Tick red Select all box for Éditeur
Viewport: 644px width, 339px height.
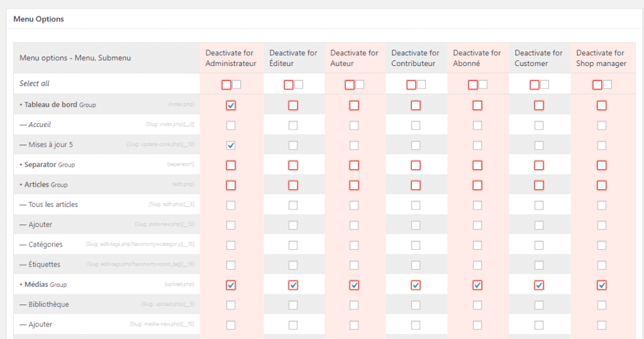[289, 85]
